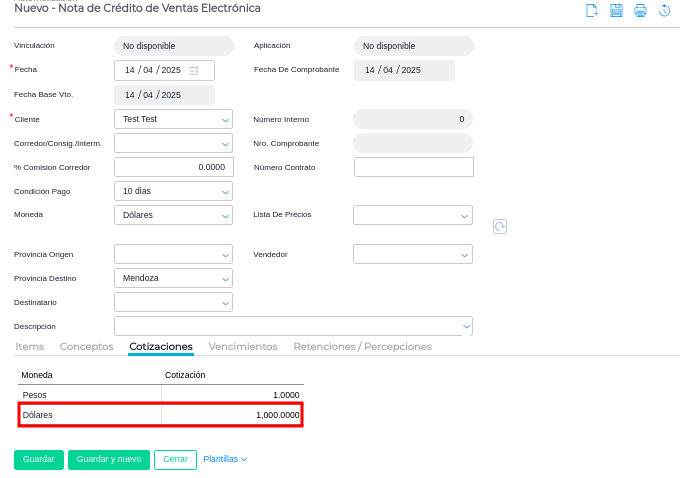Expand the Vendedor dropdown

464,255
